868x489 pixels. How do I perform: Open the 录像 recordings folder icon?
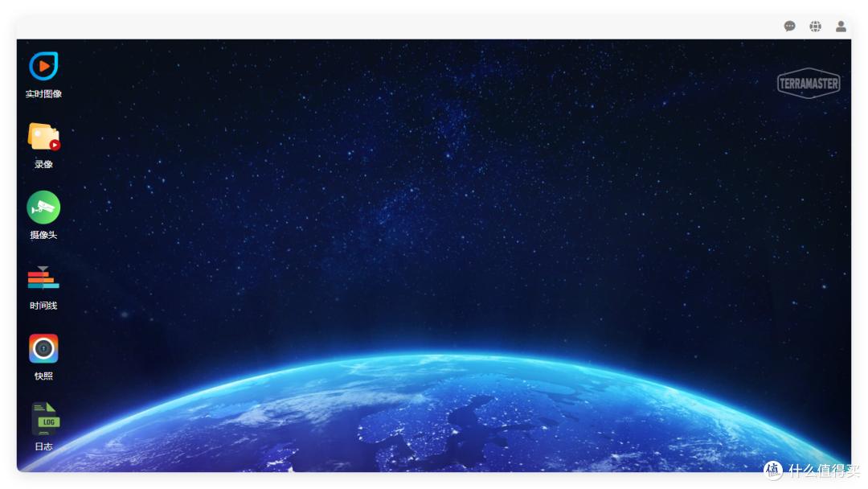click(x=43, y=137)
